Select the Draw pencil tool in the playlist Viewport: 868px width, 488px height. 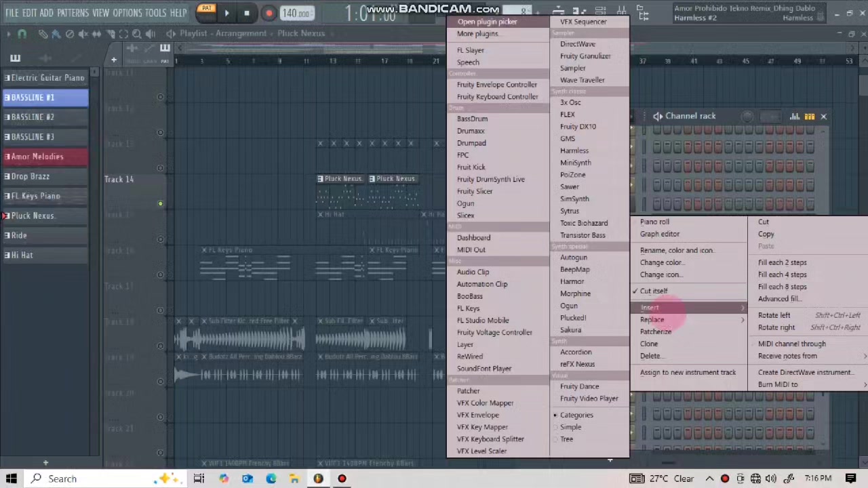(x=43, y=34)
